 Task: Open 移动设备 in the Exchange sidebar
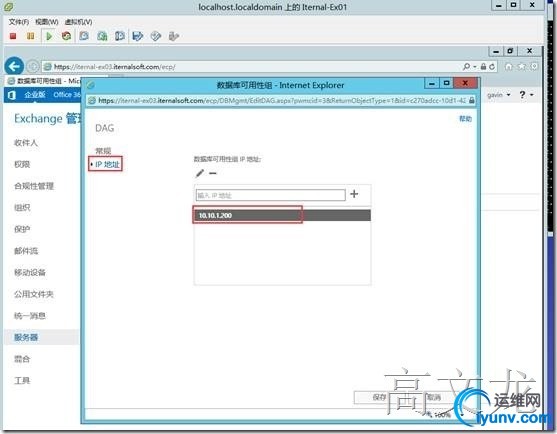pyautogui.click(x=30, y=272)
